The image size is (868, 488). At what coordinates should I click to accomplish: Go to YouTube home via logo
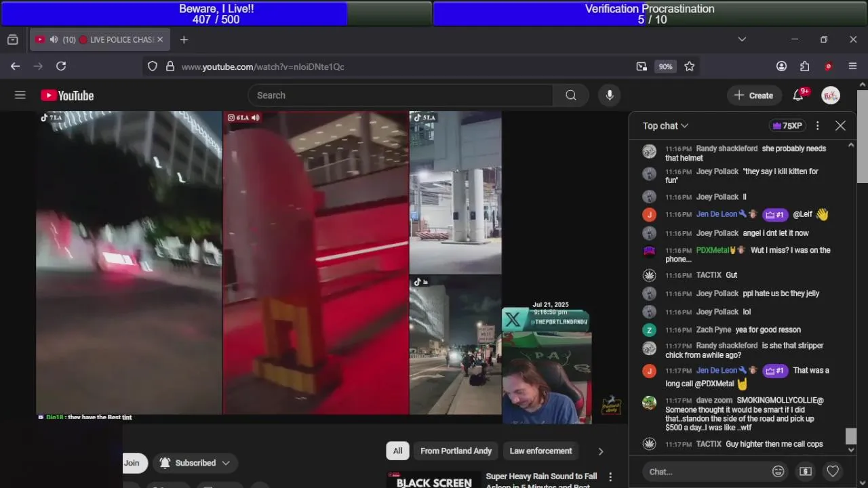coord(67,96)
